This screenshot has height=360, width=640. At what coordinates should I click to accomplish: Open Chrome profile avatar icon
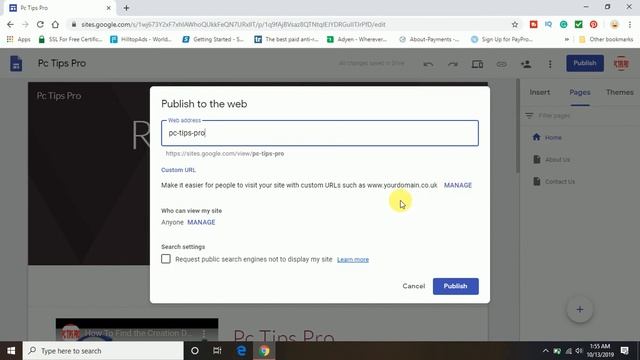tap(614, 24)
